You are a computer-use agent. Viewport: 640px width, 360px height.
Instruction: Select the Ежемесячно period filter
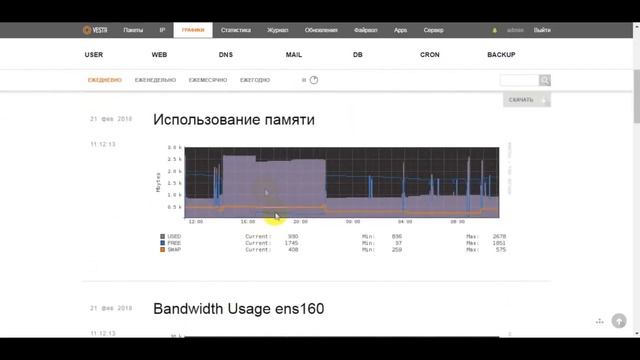point(208,80)
